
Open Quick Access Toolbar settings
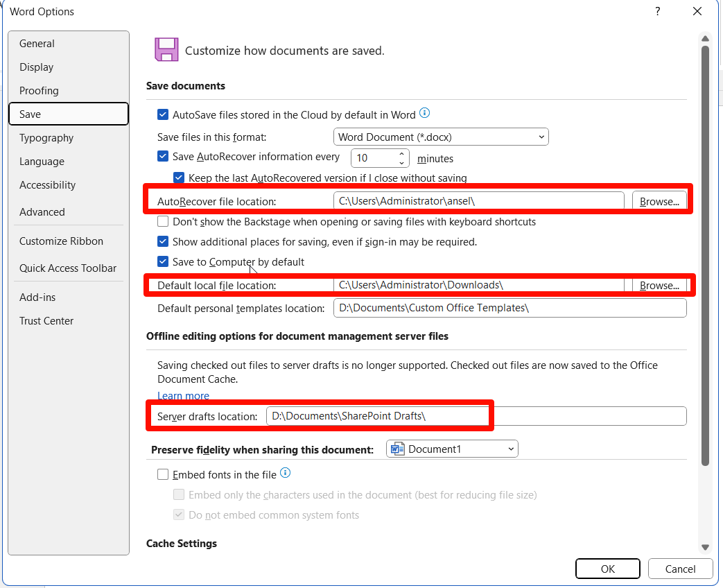tap(69, 268)
